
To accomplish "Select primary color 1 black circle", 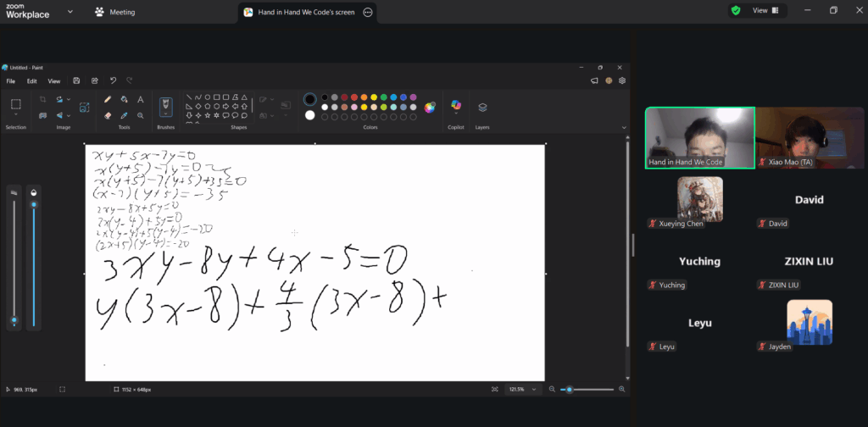I will [310, 99].
